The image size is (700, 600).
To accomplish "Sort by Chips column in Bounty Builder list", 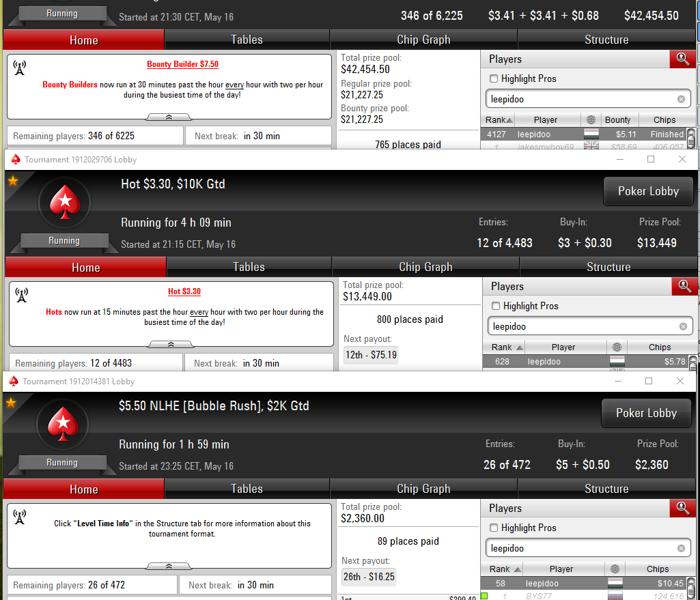I will tap(664, 120).
